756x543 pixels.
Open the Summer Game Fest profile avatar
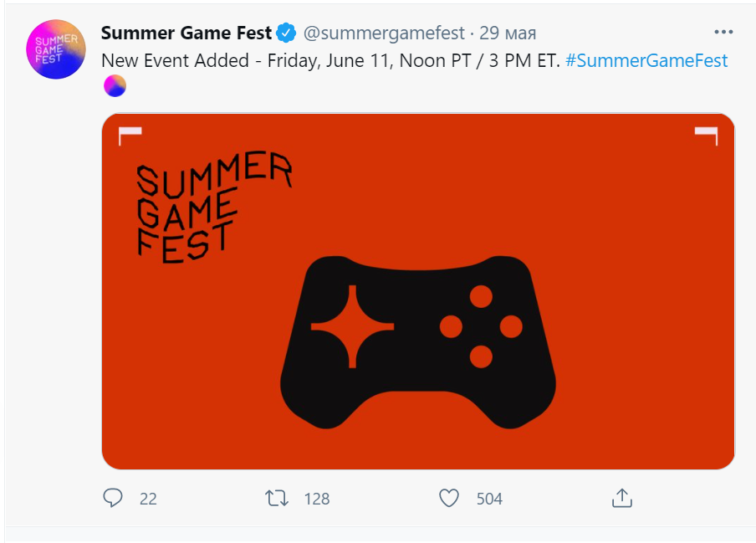tap(56, 49)
